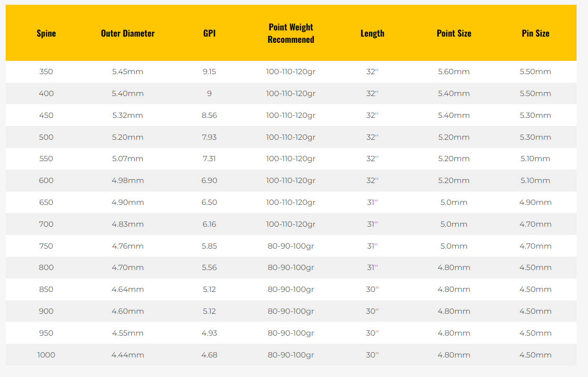Click the 750 spine row label

pos(46,246)
